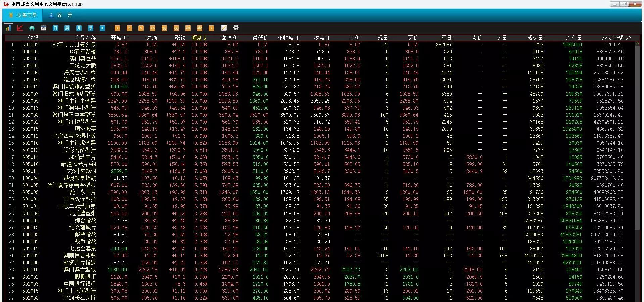The image size is (644, 302).
Task: Click the calendar icon in the toolbar
Action: [x=43, y=28]
